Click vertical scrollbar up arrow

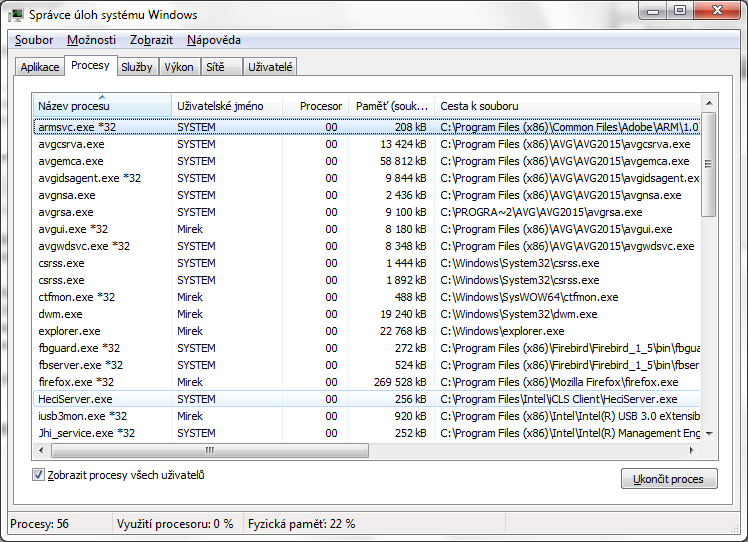tap(709, 103)
